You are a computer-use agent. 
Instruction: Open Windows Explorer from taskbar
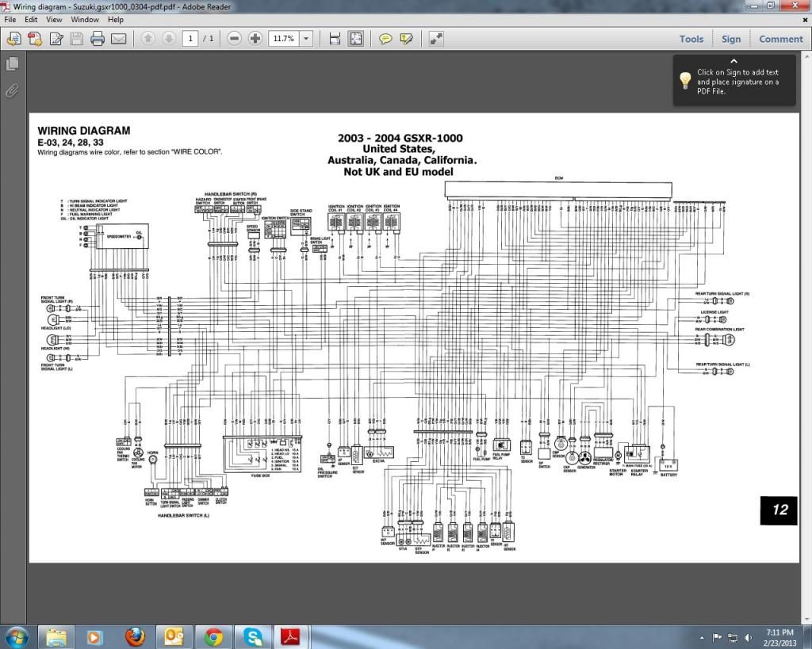click(x=56, y=637)
